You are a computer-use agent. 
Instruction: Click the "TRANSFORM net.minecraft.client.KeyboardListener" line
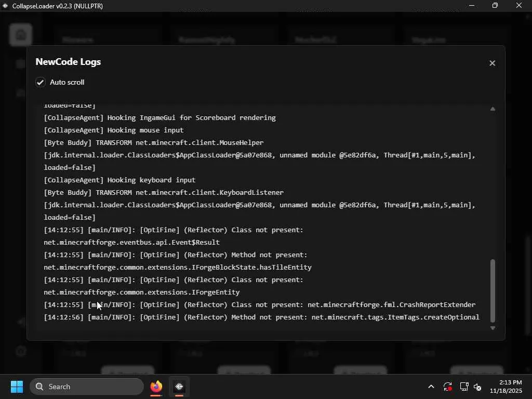164,193
